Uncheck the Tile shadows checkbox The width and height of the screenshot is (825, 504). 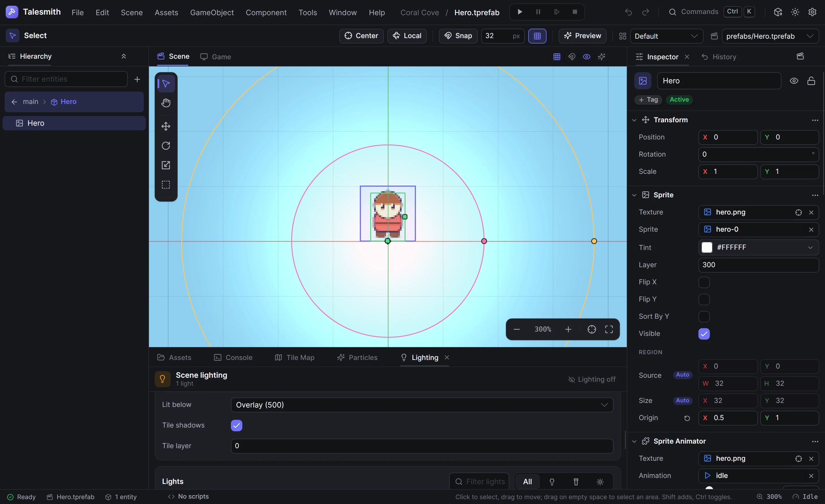236,425
